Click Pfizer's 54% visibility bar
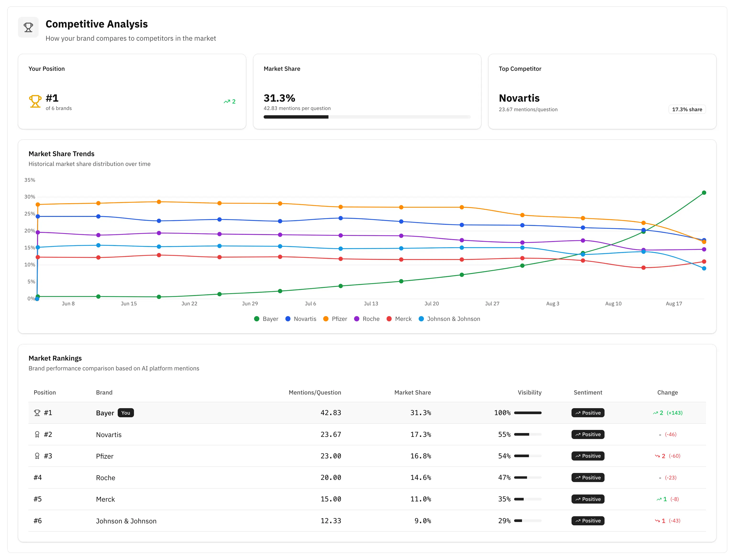This screenshot has width=733, height=560. (x=528, y=456)
